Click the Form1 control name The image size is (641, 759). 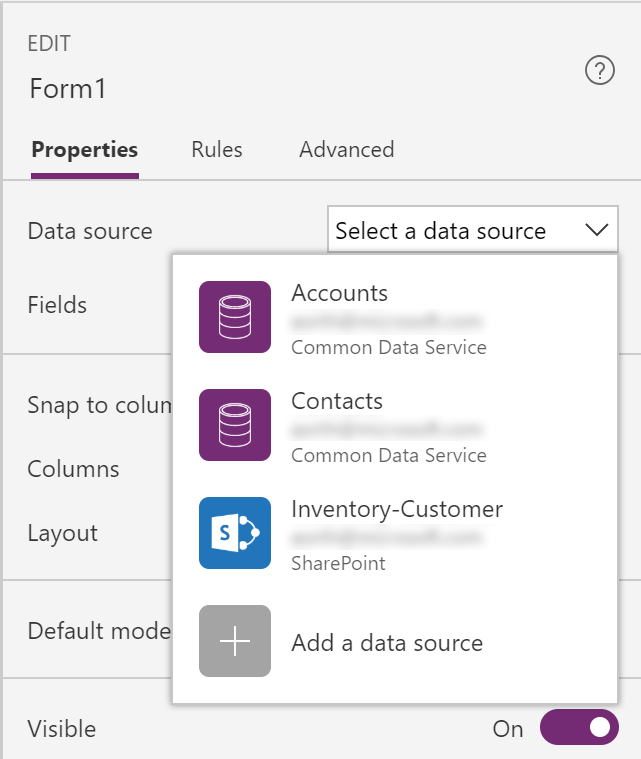(x=68, y=89)
